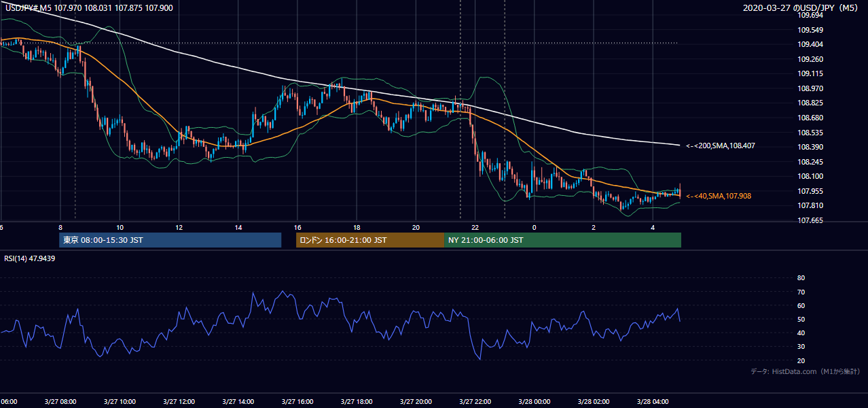The height and width of the screenshot is (408, 868).
Task: Click the 3/28 04:00 time axis label
Action: [x=653, y=401]
